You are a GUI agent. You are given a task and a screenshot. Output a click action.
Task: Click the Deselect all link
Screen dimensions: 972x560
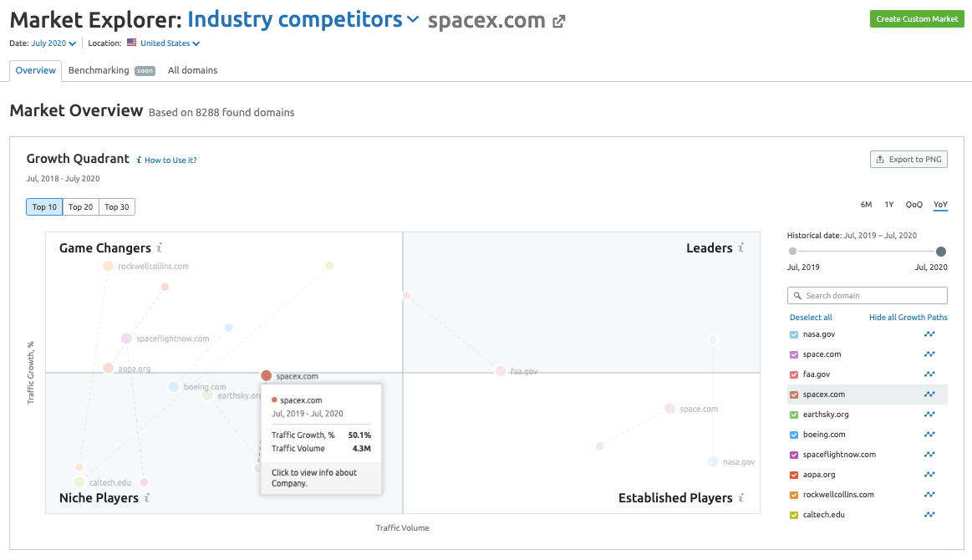pos(811,318)
